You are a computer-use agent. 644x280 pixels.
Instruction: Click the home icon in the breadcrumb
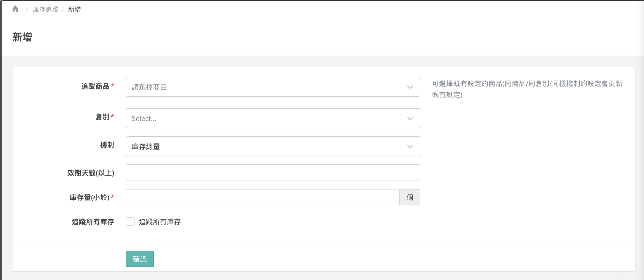(15, 9)
